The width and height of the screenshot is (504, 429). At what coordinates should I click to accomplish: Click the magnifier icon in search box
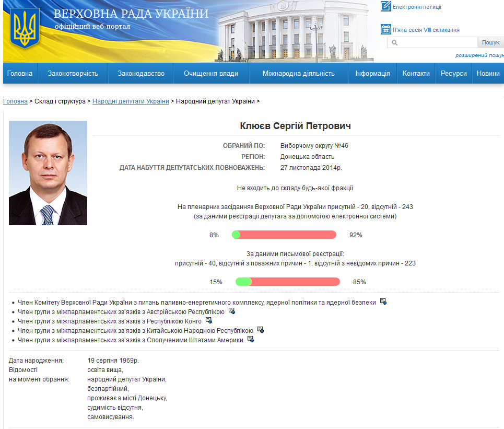tap(394, 42)
